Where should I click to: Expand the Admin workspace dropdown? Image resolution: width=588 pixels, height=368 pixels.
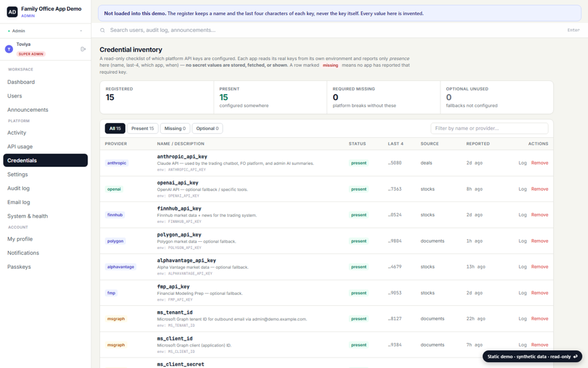click(45, 31)
